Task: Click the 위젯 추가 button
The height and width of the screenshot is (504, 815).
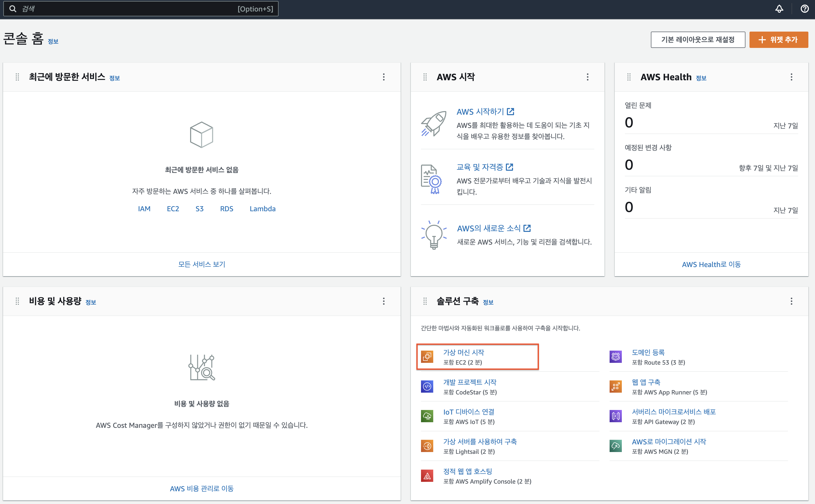Action: [778, 40]
